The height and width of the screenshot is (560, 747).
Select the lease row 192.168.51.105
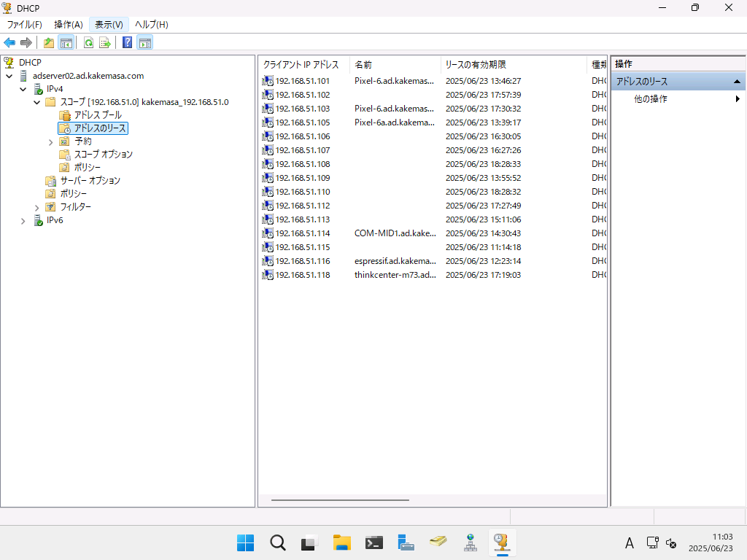pos(433,122)
